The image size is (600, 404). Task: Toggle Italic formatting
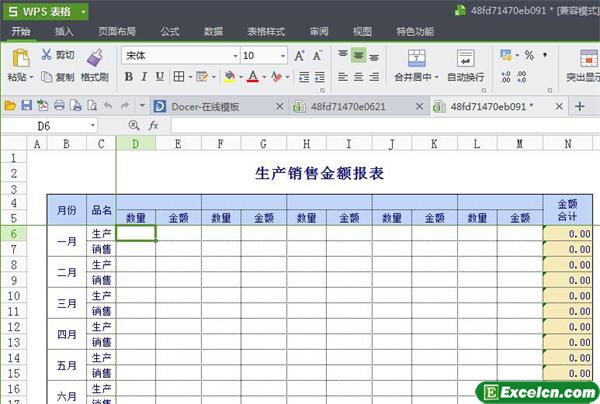(x=144, y=77)
